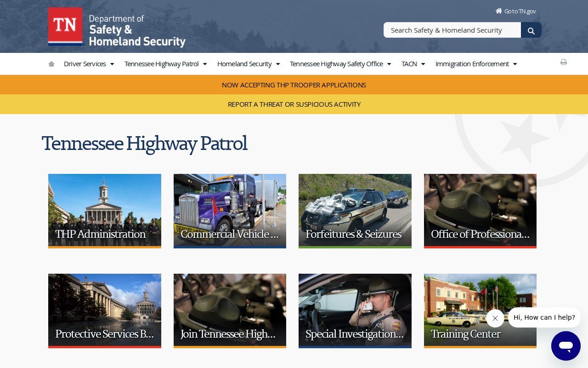The width and height of the screenshot is (588, 368).
Task: Expand Driver Services dropdown arrow
Action: click(x=112, y=64)
